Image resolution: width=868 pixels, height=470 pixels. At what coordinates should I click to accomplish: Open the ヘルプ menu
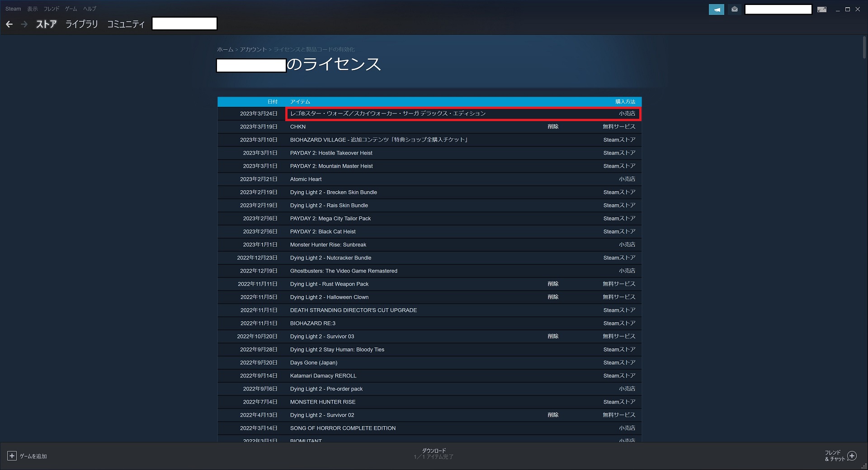pyautogui.click(x=90, y=9)
